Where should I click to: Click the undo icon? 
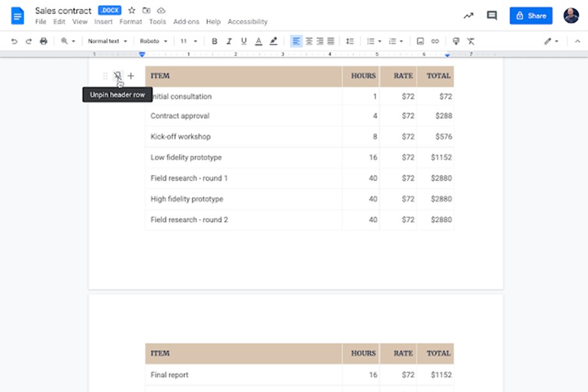pyautogui.click(x=14, y=41)
